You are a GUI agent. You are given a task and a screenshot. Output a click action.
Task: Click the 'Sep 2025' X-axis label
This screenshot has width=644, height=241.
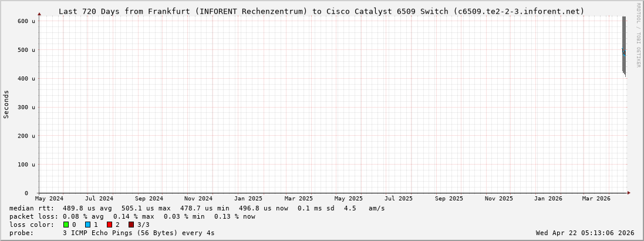click(x=449, y=199)
